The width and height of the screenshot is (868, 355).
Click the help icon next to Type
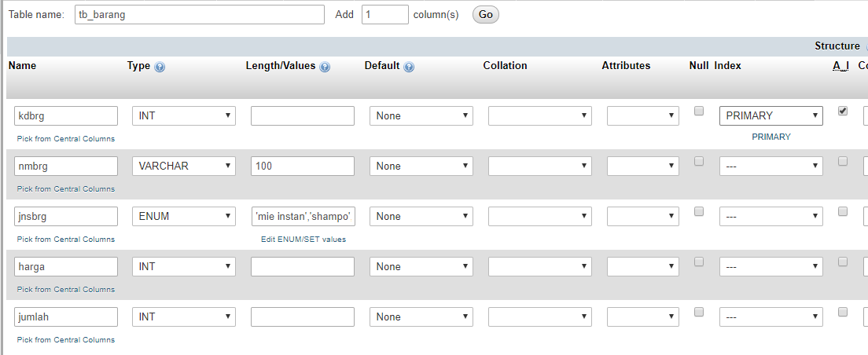(x=160, y=67)
